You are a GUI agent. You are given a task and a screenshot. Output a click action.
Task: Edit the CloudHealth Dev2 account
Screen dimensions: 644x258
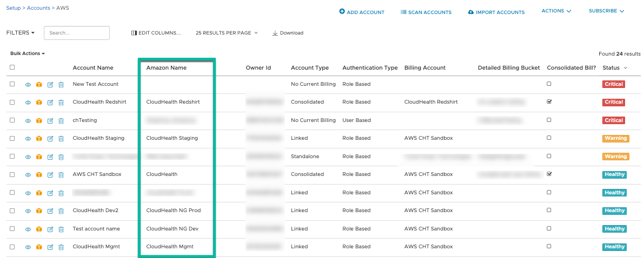click(50, 211)
